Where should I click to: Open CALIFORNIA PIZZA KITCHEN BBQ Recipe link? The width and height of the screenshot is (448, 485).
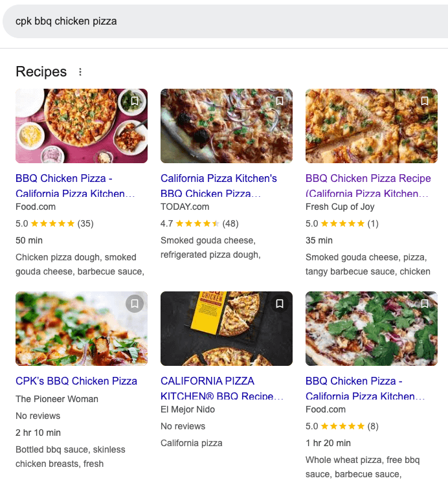[x=217, y=388]
